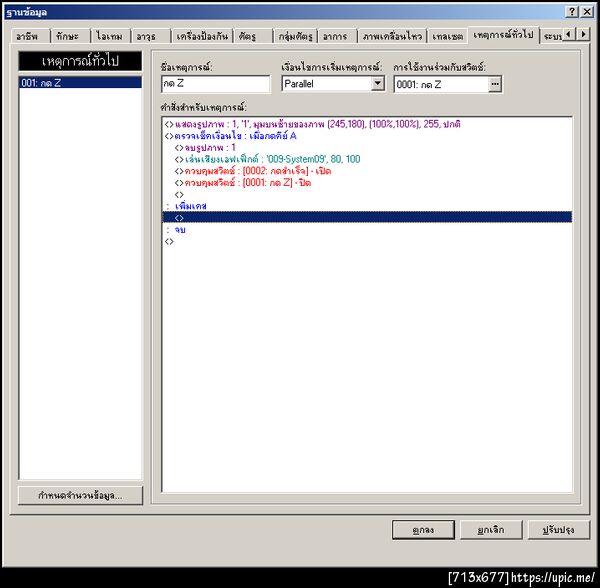Switch to the อาการ tab
600x588 pixels.
pyautogui.click(x=337, y=36)
